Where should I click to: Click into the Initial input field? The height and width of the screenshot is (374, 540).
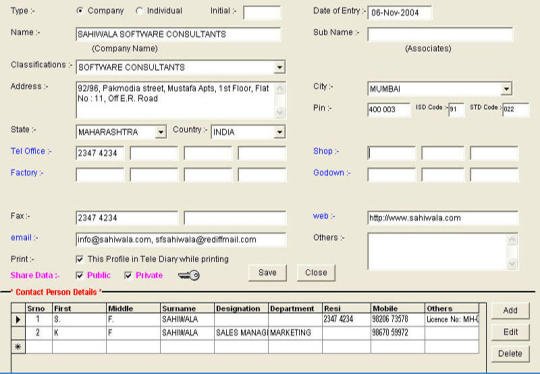pos(262,12)
